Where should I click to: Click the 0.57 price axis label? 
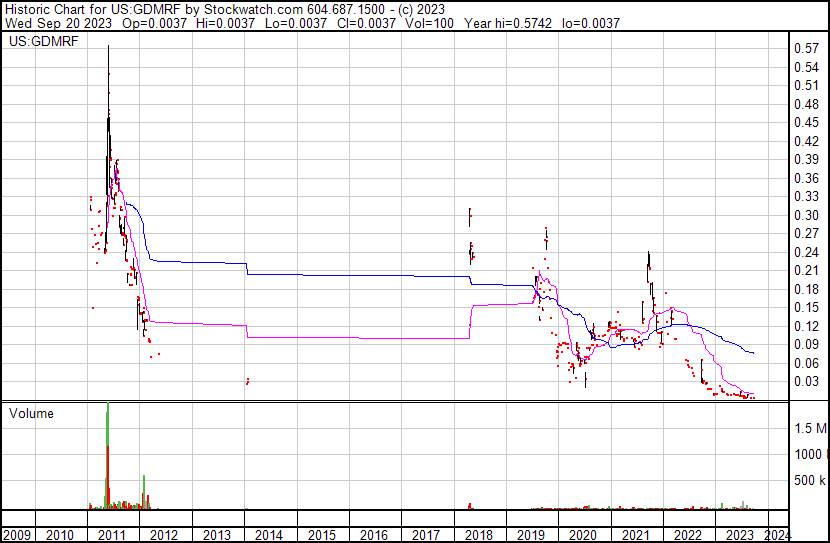(x=806, y=48)
